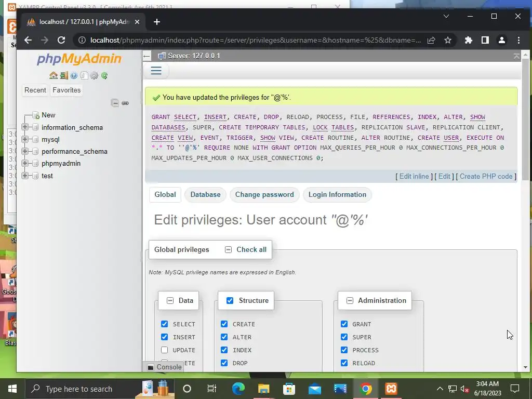The height and width of the screenshot is (399, 532).
Task: Check the UPDATE privilege
Action: [x=165, y=350]
